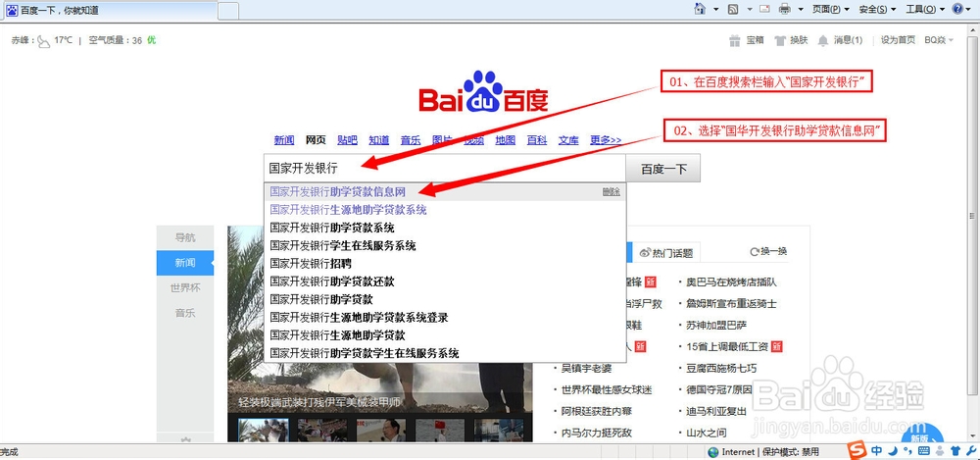Open the 热门话题 tab
Image resolution: width=980 pixels, height=460 pixels.
click(665, 252)
